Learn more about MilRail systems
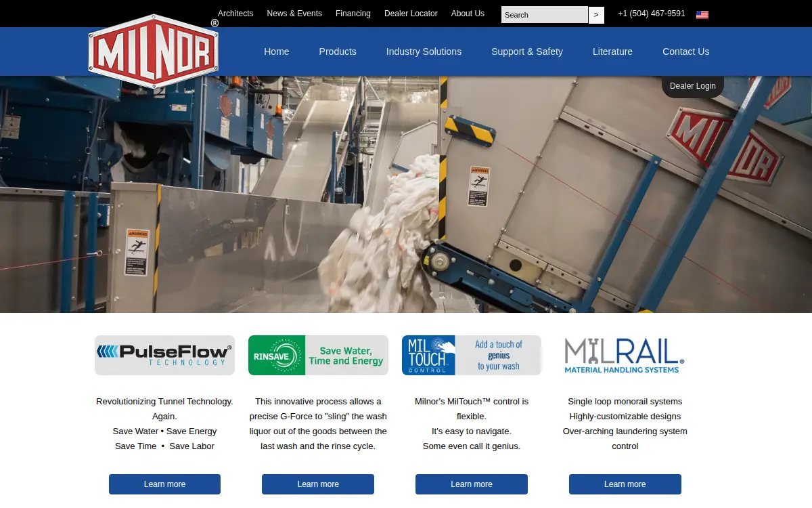This screenshot has width=812, height=508. 625,484
